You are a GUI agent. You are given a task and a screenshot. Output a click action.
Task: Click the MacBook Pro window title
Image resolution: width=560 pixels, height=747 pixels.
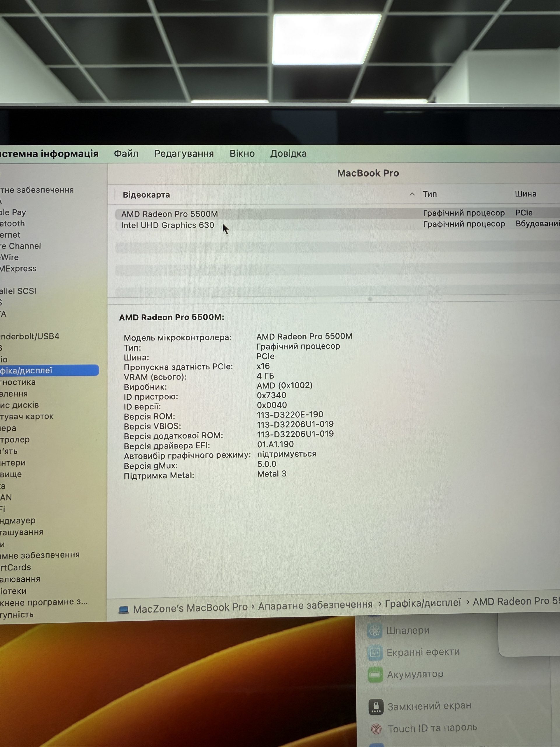(x=368, y=173)
